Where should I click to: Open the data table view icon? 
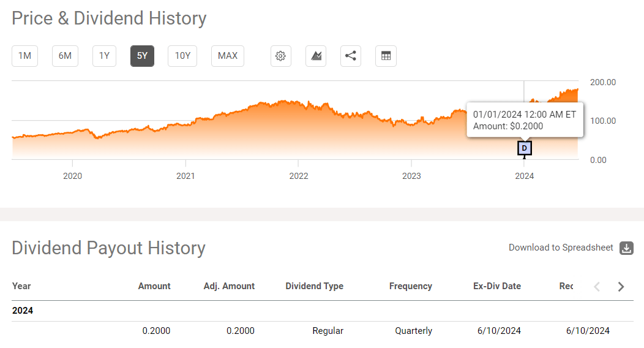click(386, 56)
